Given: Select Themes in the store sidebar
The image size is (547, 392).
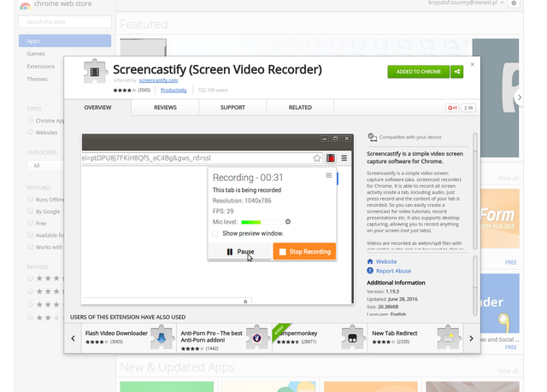Looking at the screenshot, I should (37, 79).
